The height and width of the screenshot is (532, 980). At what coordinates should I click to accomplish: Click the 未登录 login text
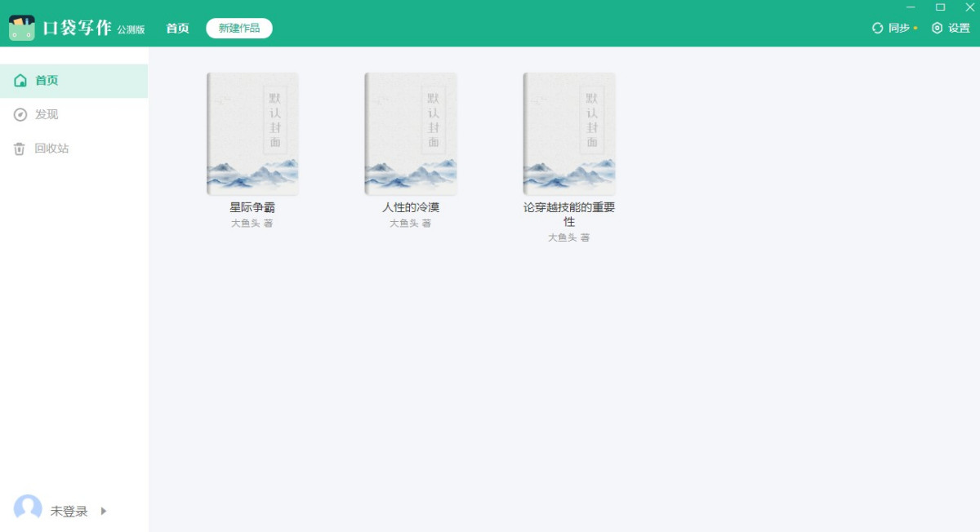[69, 512]
